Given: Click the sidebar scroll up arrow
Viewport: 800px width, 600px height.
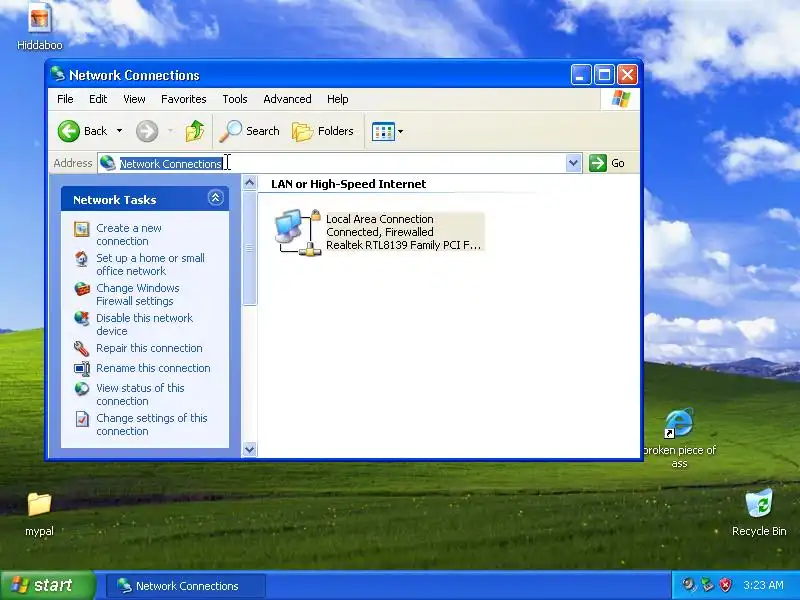Looking at the screenshot, I should tap(249, 183).
